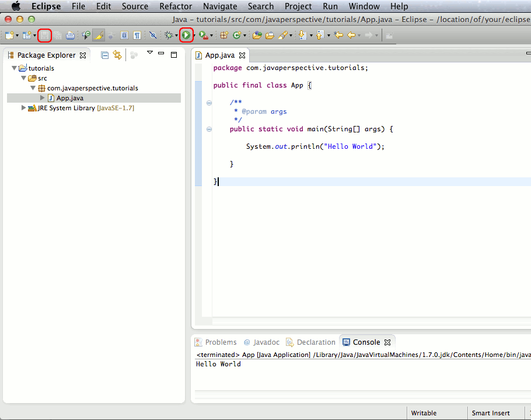Image resolution: width=531 pixels, height=420 pixels.
Task: Collapse the com.javaperspective.tutorials package node
Action: point(33,88)
